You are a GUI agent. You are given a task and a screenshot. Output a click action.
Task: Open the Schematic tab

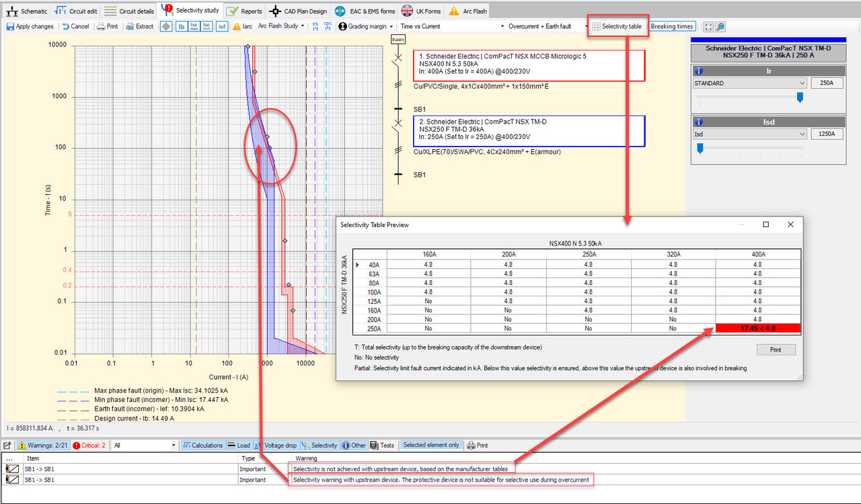[x=27, y=11]
